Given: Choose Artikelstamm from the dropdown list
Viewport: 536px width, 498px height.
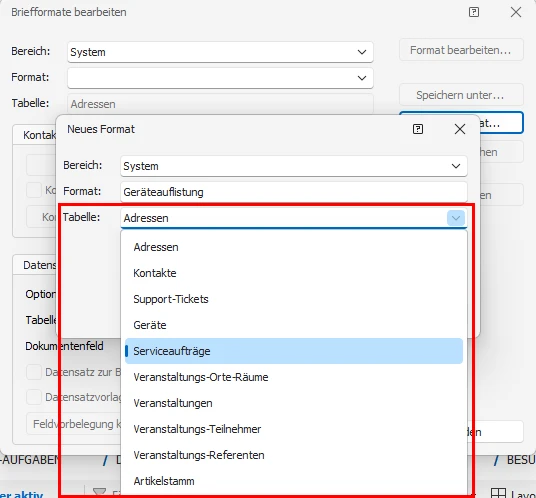Looking at the screenshot, I should pyautogui.click(x=294, y=481).
